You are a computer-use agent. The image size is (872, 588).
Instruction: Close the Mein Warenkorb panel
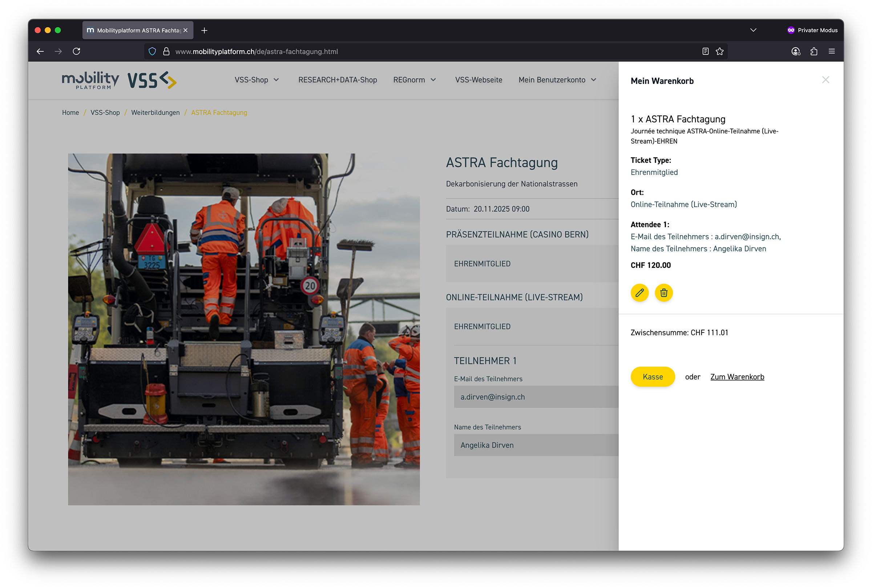(x=825, y=80)
